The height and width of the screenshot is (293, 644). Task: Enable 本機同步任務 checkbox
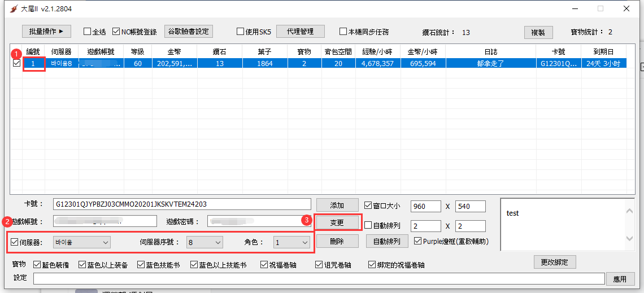[343, 32]
